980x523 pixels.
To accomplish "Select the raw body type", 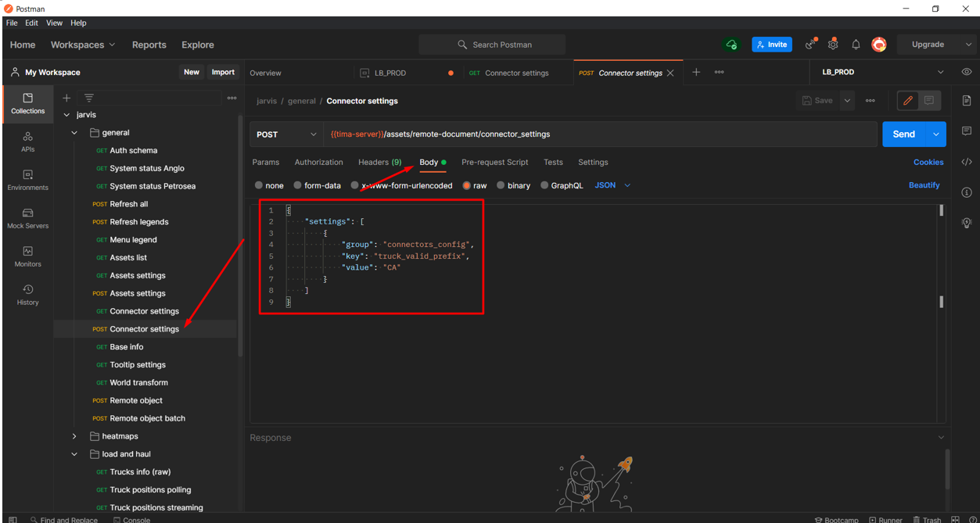I will tap(466, 185).
